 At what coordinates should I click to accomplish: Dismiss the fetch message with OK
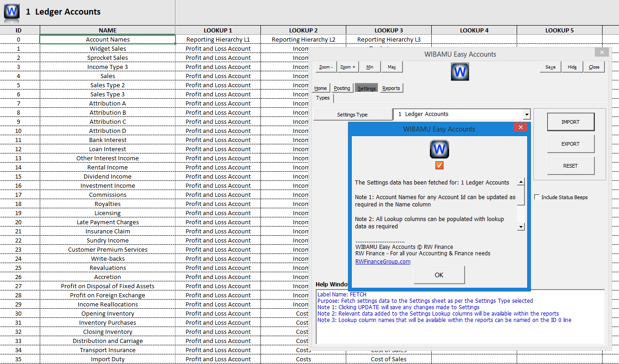(439, 275)
